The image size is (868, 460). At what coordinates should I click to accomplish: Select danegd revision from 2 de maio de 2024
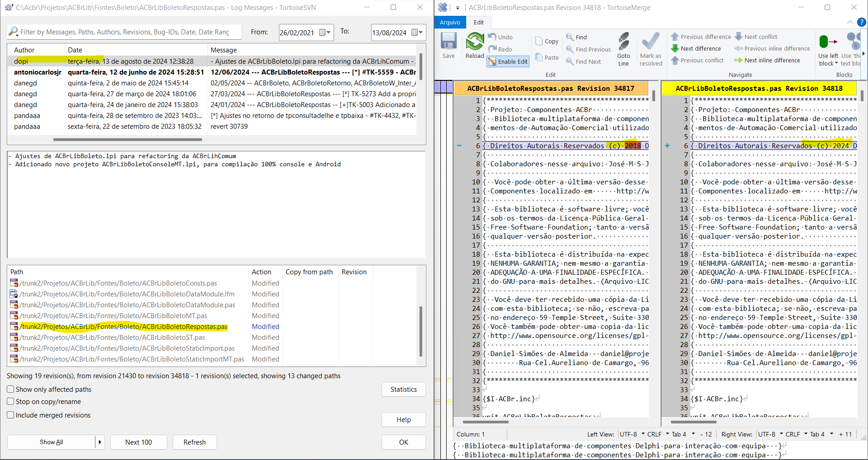coord(212,83)
